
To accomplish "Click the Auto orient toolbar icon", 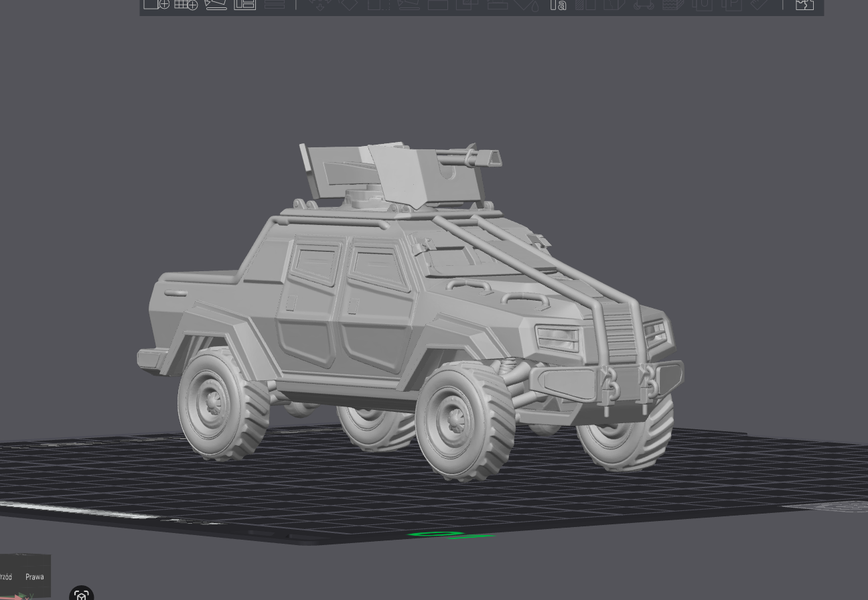I will coord(216,4).
